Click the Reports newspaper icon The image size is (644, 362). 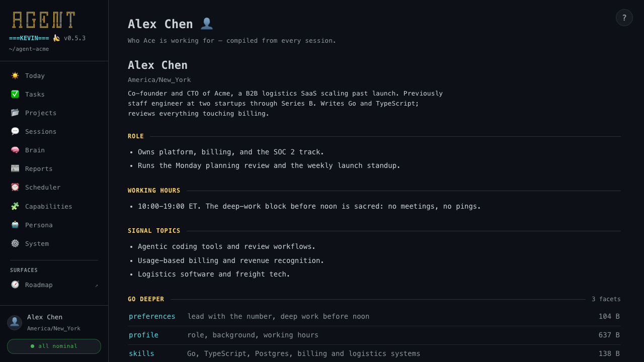pos(15,168)
